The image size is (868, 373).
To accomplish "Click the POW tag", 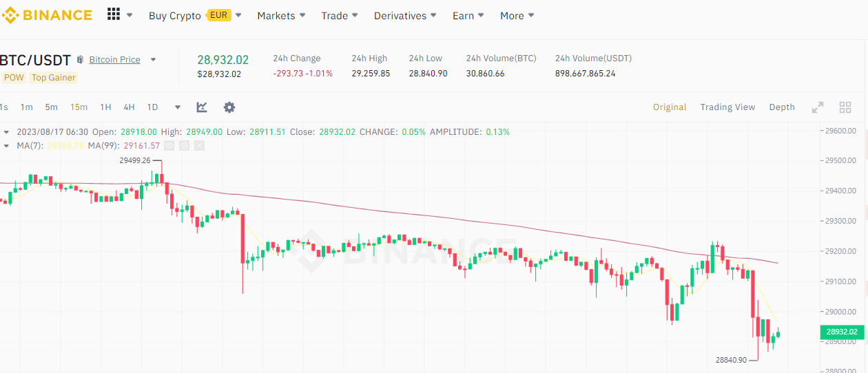I will click(14, 78).
